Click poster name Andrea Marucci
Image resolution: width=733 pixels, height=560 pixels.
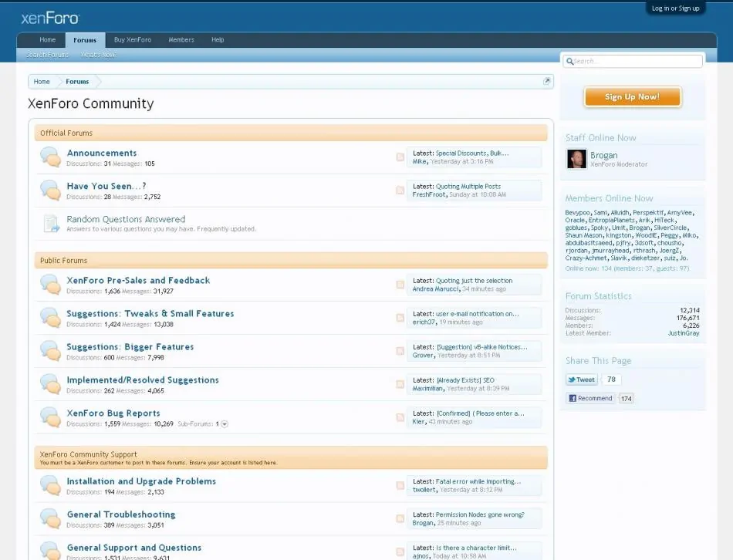pos(436,289)
